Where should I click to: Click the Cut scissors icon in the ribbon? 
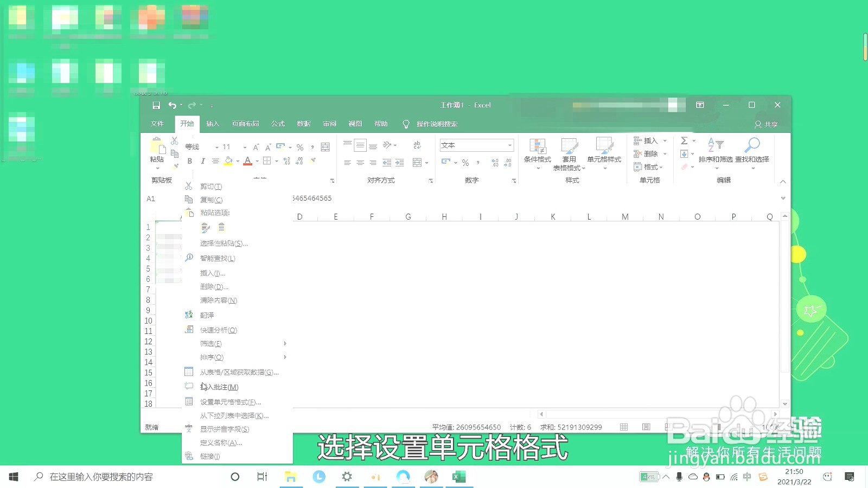pos(175,141)
